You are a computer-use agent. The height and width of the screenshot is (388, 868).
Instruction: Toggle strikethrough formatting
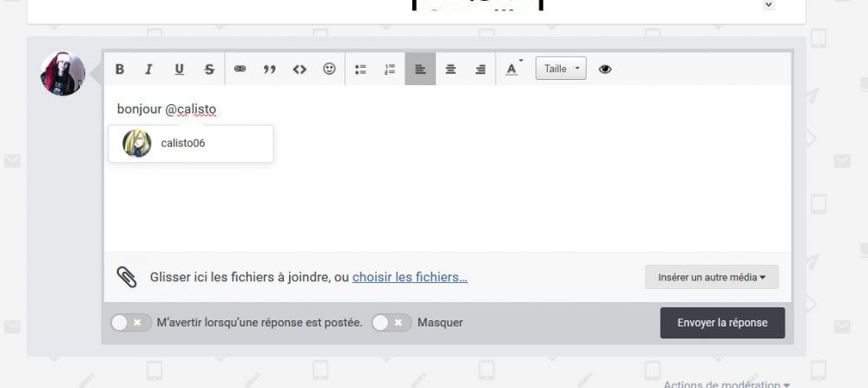pos(209,69)
